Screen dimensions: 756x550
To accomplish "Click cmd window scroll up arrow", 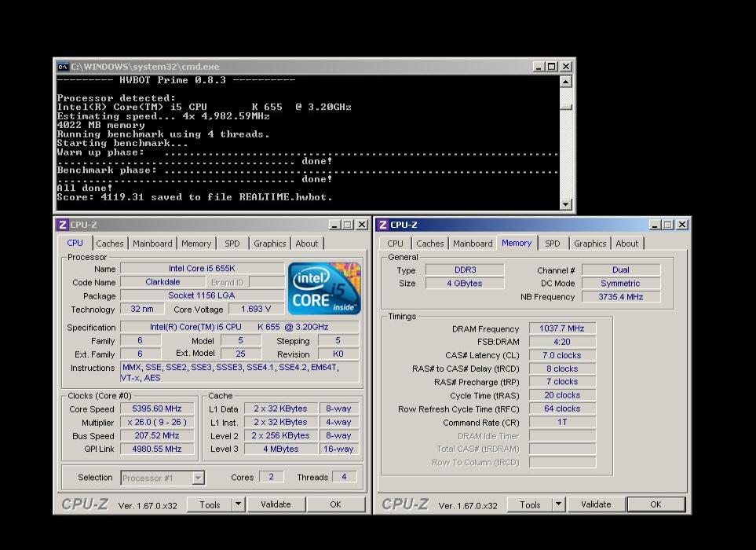I will 565,82.
